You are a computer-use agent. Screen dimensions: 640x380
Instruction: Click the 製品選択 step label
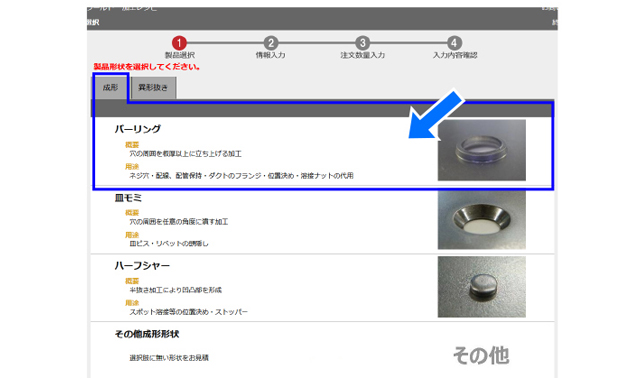[x=180, y=55]
